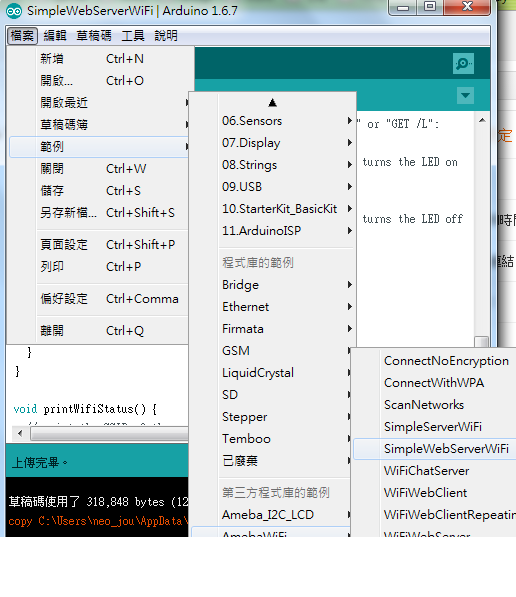Image resolution: width=516 pixels, height=597 pixels.
Task: Select the 範例 menu item
Action: [99, 147]
